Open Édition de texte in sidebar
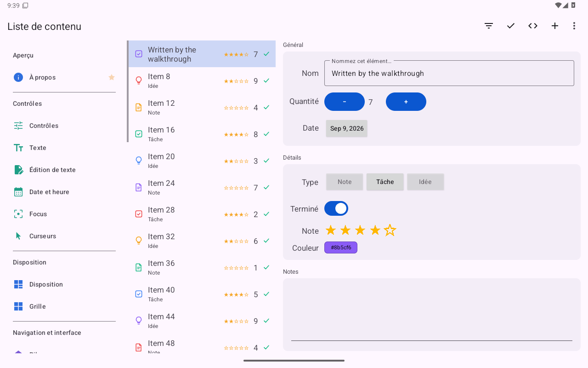The width and height of the screenshot is (588, 368). (x=64, y=170)
